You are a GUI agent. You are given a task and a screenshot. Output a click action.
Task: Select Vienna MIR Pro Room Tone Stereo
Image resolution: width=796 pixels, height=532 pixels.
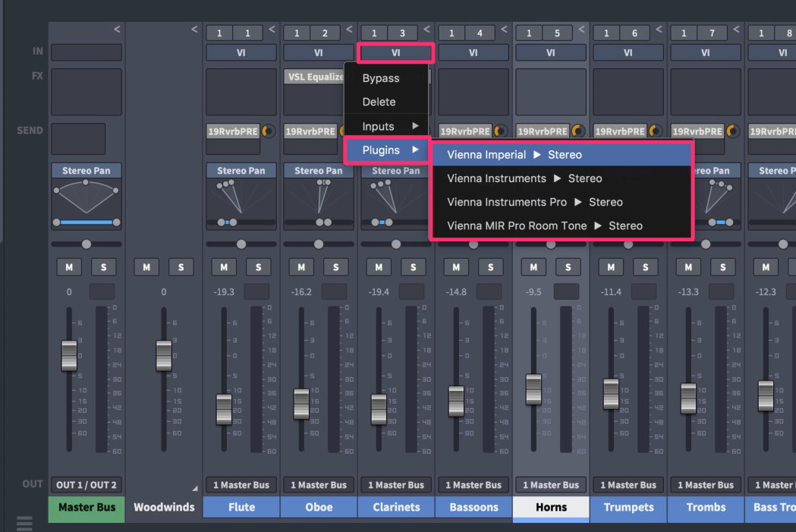point(562,226)
